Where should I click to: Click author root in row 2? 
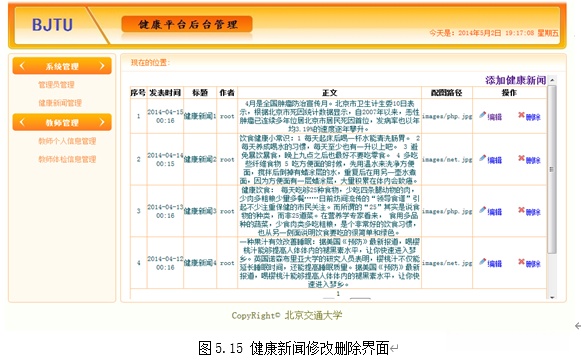pos(227,160)
